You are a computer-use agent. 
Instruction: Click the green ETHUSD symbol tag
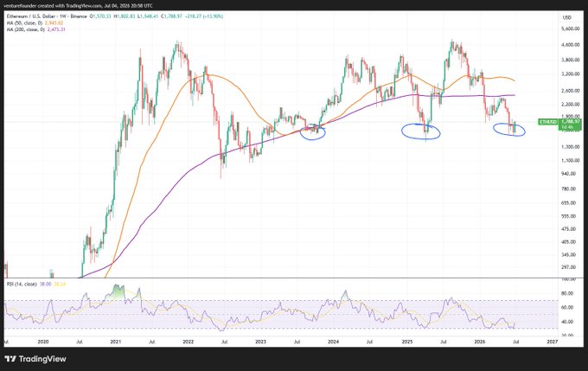click(548, 122)
